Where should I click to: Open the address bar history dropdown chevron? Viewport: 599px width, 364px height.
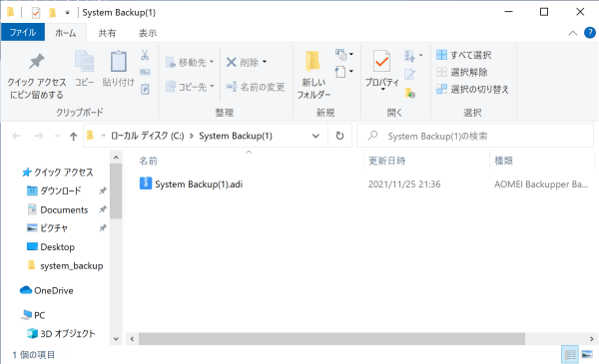click(315, 136)
